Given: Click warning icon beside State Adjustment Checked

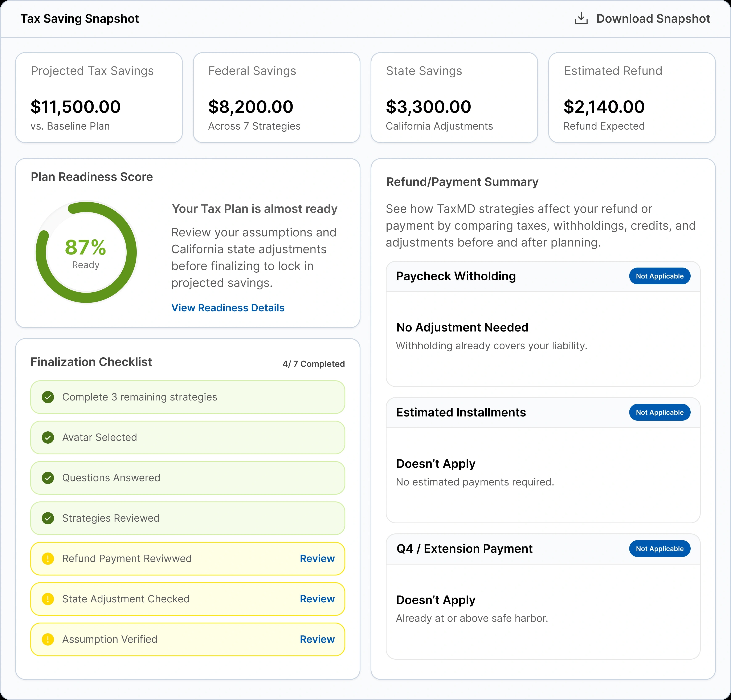Looking at the screenshot, I should pos(48,599).
